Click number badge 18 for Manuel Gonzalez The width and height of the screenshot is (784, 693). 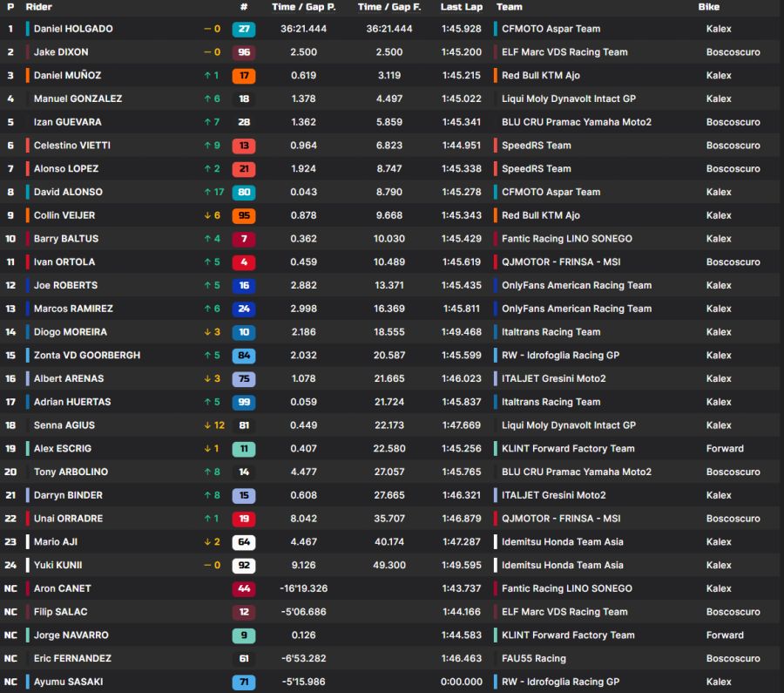(x=244, y=99)
